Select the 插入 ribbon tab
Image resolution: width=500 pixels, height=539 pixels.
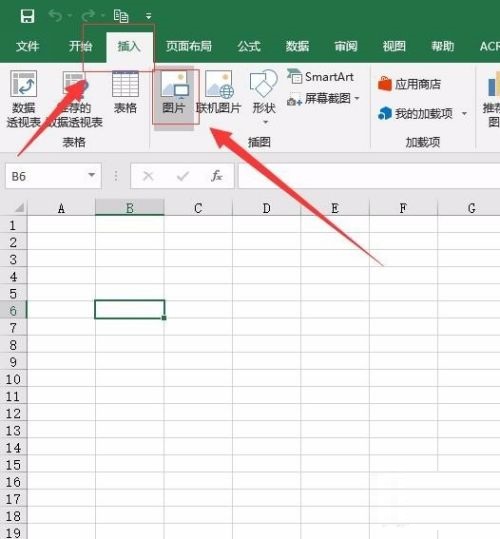(x=129, y=46)
